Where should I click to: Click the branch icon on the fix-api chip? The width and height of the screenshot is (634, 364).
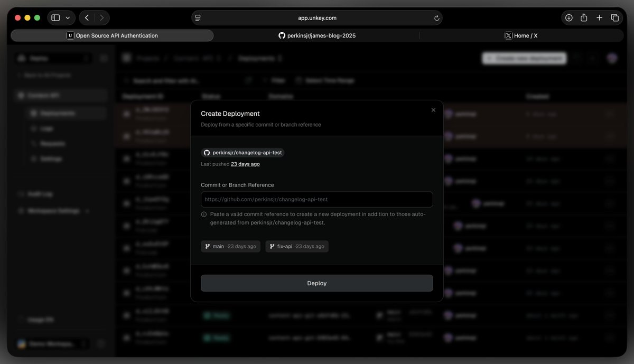click(x=272, y=246)
